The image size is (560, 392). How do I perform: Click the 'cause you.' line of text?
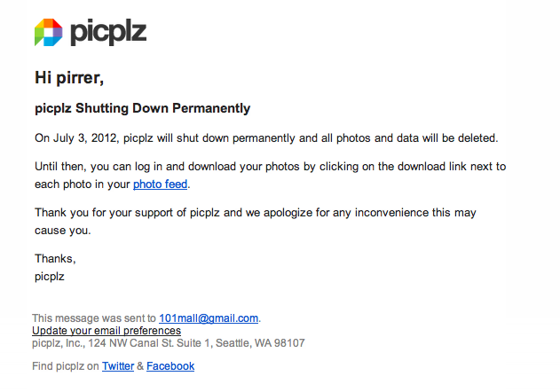pos(63,231)
